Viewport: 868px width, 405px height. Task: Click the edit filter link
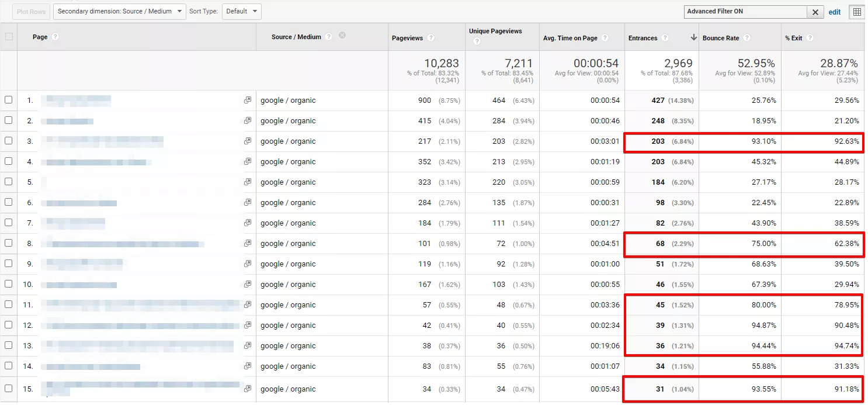tap(835, 12)
